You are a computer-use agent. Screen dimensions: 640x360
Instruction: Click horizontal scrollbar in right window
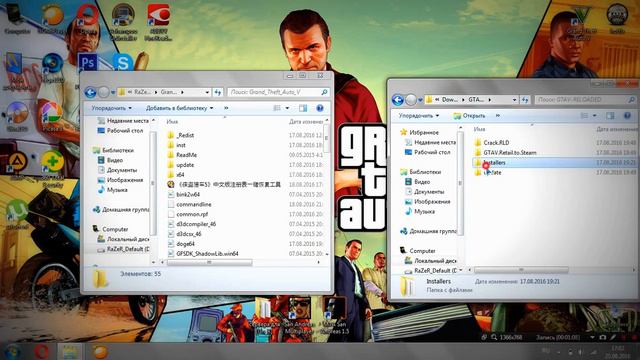(x=521, y=270)
